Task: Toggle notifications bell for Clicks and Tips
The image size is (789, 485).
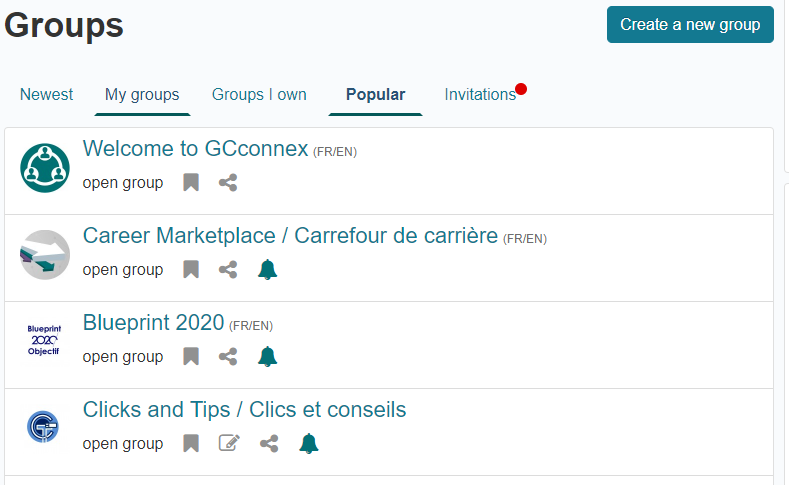Action: 308,443
